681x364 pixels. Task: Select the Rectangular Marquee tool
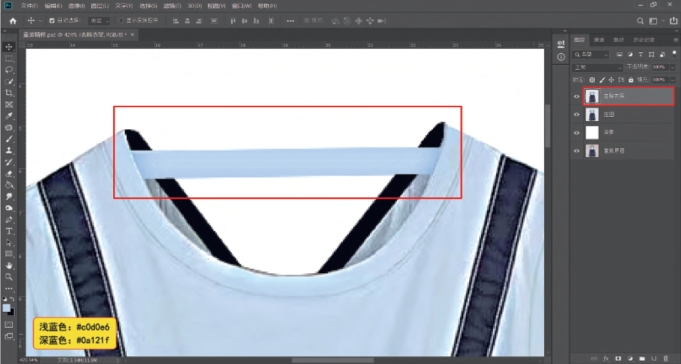click(x=9, y=58)
